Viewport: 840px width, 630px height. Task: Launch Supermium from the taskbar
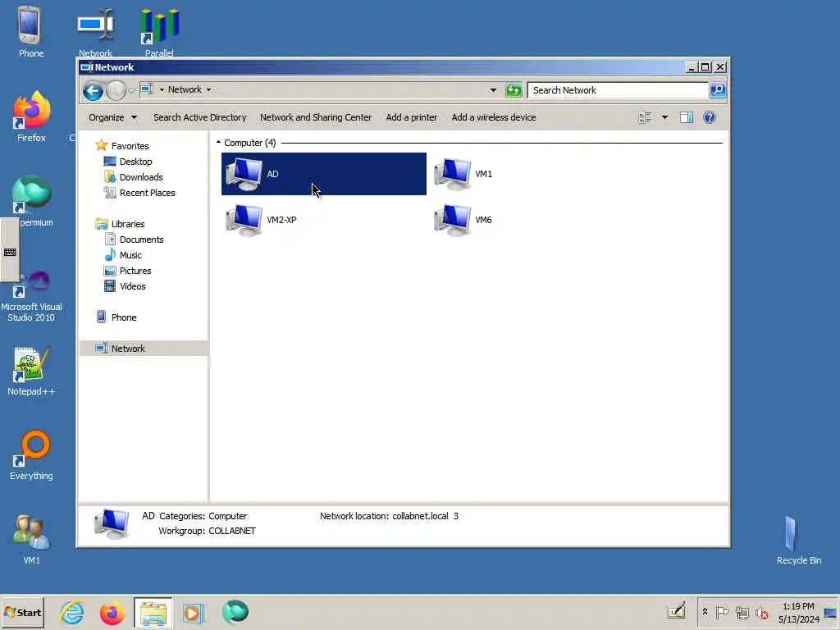[235, 612]
